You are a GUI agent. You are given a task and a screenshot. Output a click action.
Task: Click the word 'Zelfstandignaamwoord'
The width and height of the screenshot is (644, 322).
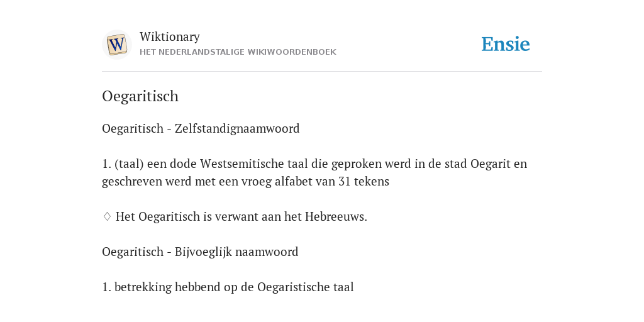[237, 128]
